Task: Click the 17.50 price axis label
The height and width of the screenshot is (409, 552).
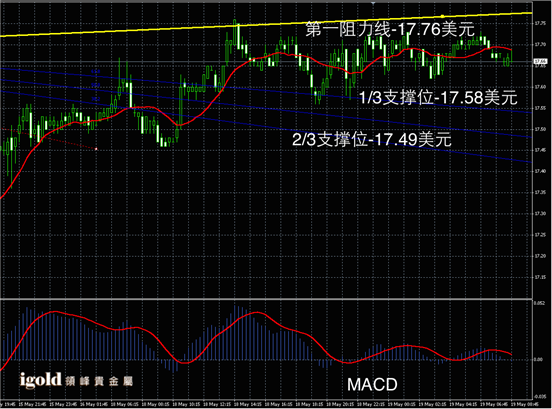Action: (x=540, y=129)
